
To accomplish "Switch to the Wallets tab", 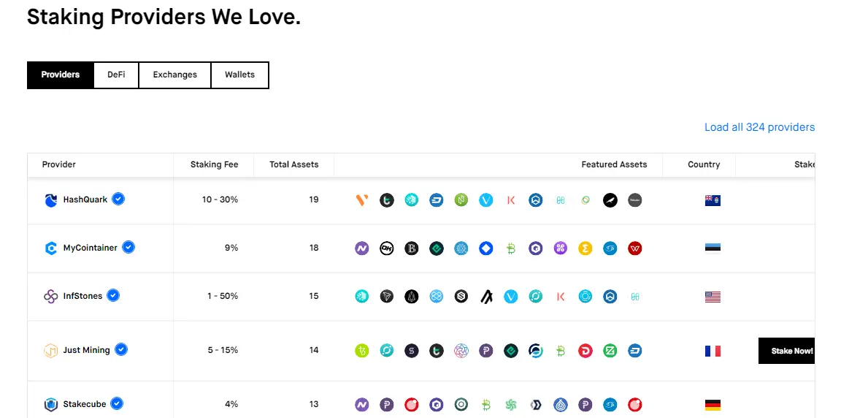I will point(239,75).
